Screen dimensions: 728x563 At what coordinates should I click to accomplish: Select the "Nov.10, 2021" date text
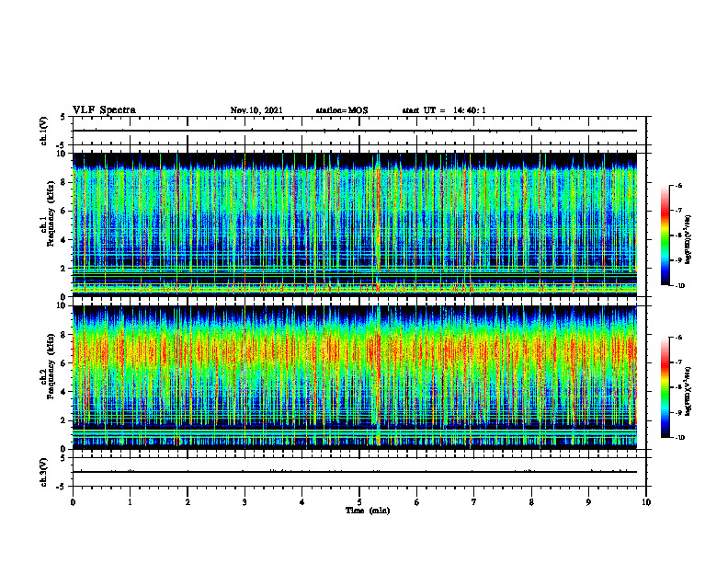point(256,110)
